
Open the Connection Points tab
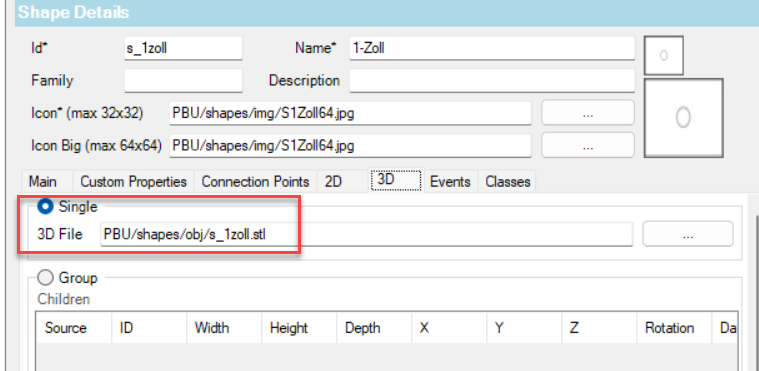coord(255,182)
